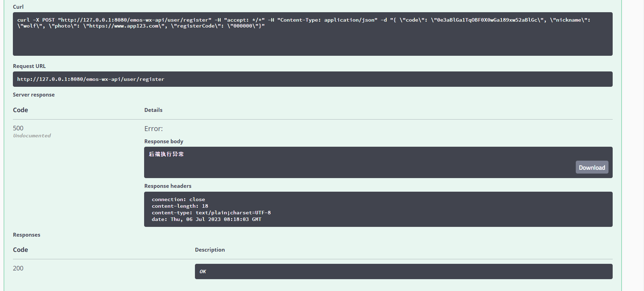Click the Server response heading
644x291 pixels.
pyautogui.click(x=34, y=95)
